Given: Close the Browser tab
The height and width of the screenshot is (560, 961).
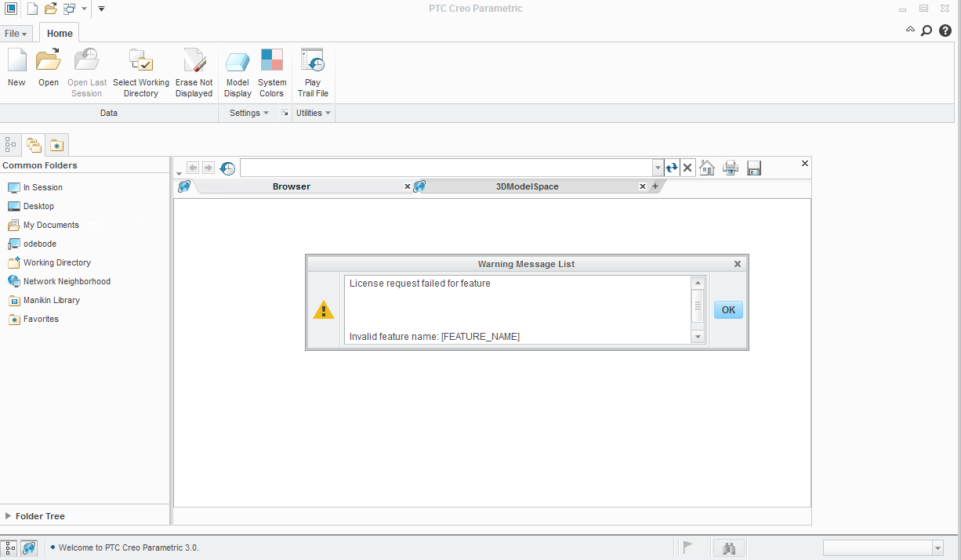Looking at the screenshot, I should [407, 186].
